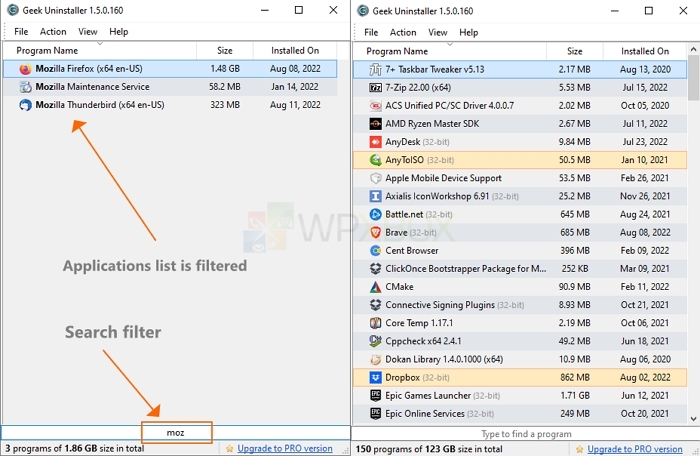Click the AnyToISO icon
Viewport: 700px width, 456px height.
pos(375,160)
